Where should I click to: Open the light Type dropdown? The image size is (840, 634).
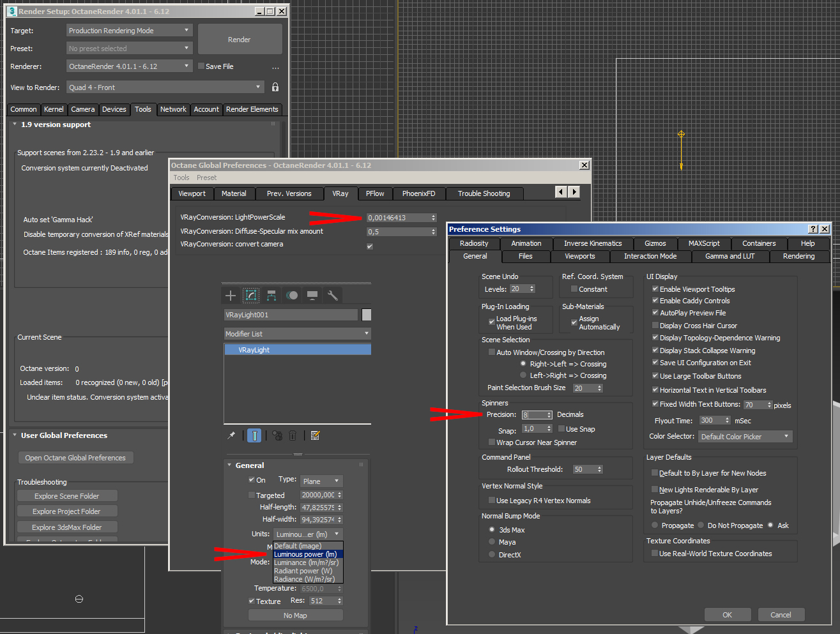(322, 481)
